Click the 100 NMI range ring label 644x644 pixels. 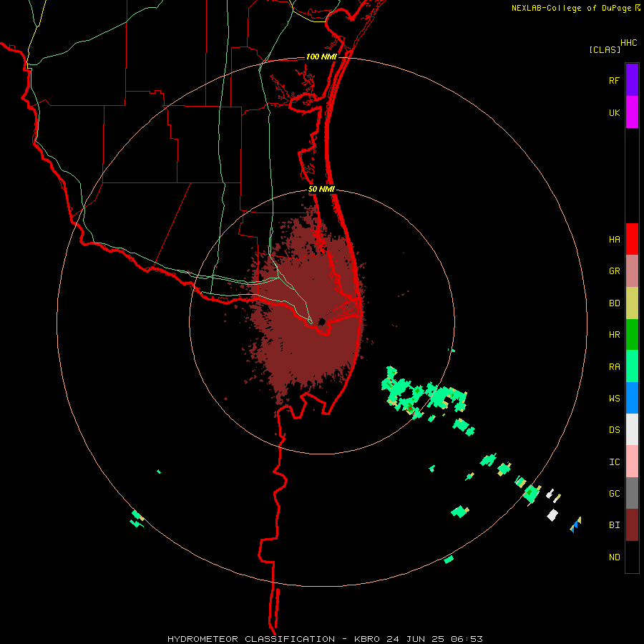[321, 57]
